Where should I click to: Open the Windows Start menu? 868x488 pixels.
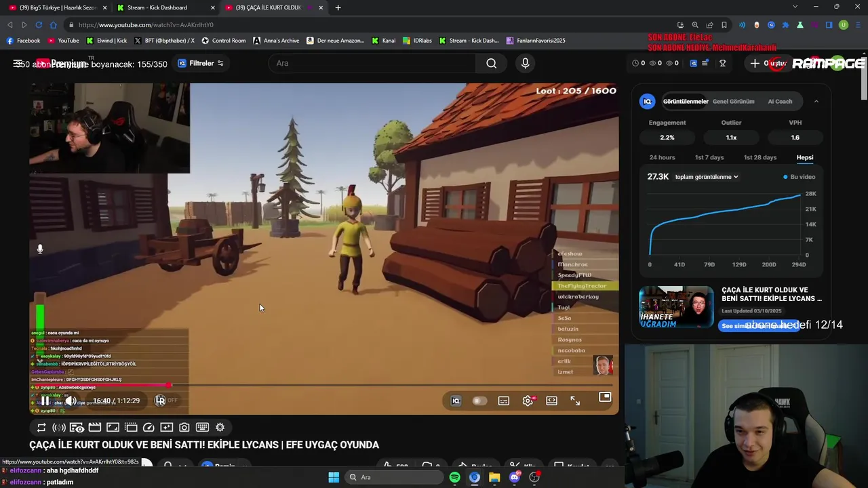point(334,477)
